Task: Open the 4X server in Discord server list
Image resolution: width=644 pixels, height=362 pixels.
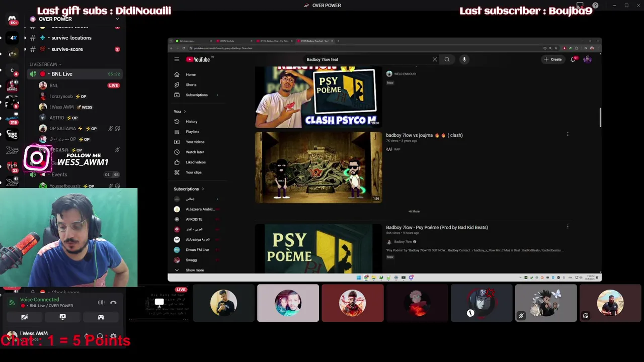Action: [13, 38]
